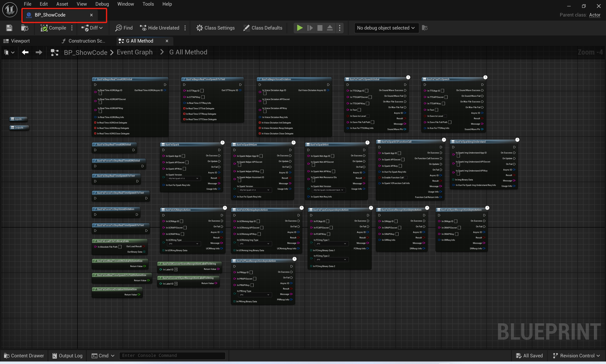Image resolution: width=606 pixels, height=364 pixels.
Task: Toggle In Enable Function Call checkbox
Action: (x=406, y=178)
